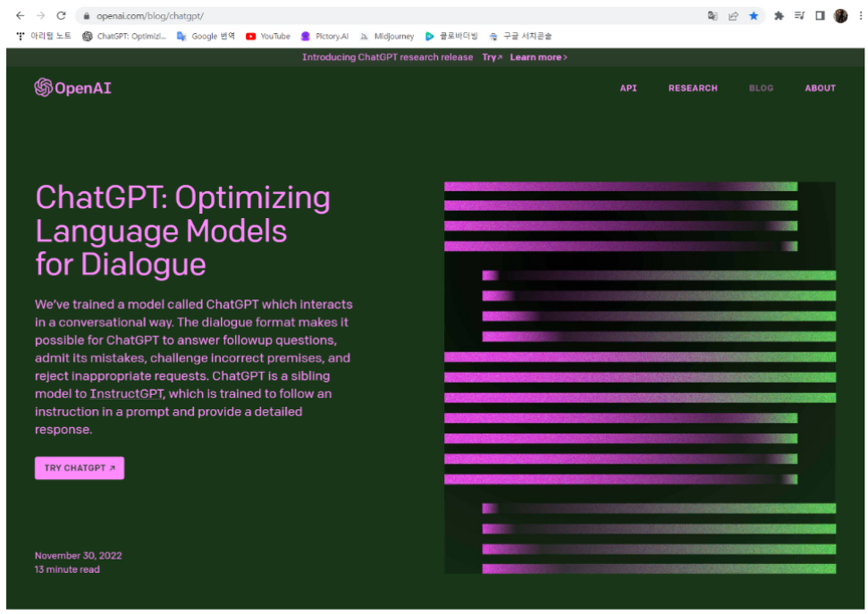Open the BLOG menu item
The image size is (868, 614).
[x=761, y=88]
